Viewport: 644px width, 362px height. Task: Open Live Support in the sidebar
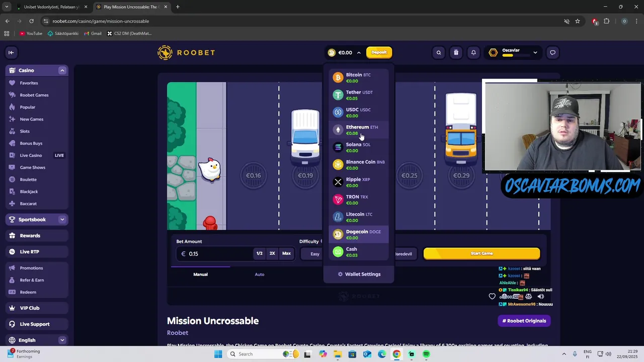click(x=37, y=324)
